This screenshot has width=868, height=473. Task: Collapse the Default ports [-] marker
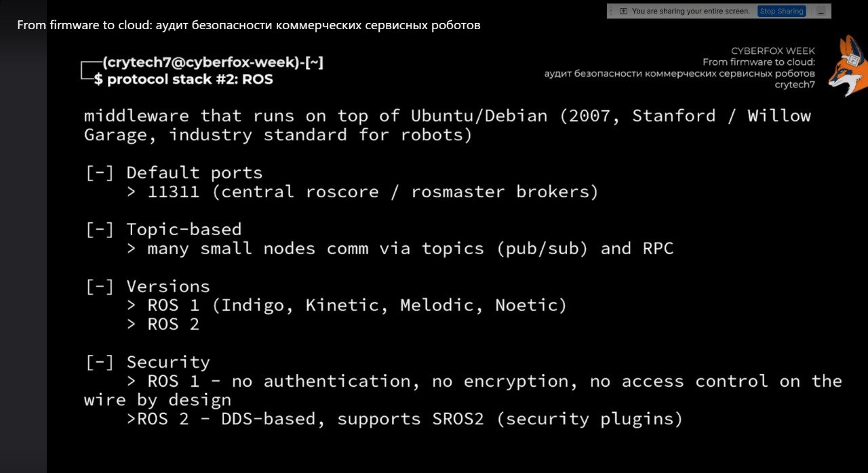100,173
